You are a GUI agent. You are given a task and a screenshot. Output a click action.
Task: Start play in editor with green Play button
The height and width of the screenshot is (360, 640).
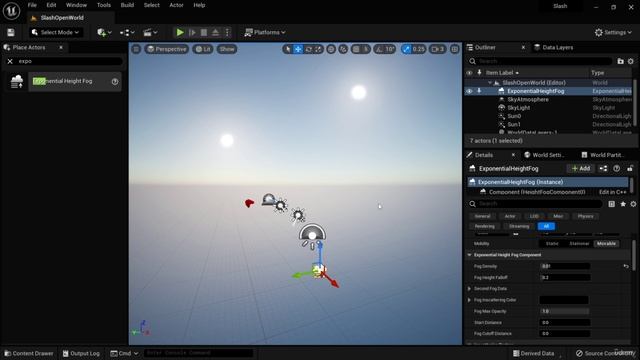coord(180,32)
